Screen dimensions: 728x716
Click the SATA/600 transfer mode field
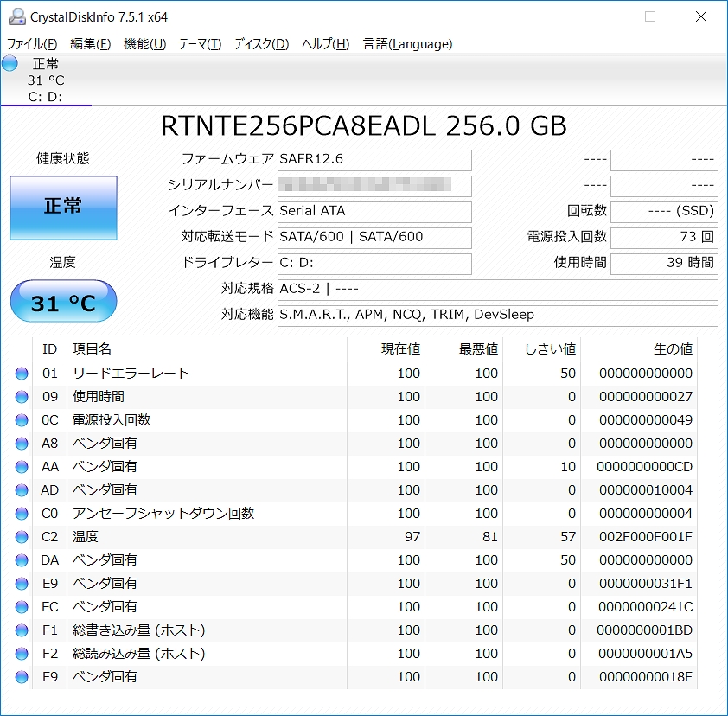click(374, 238)
